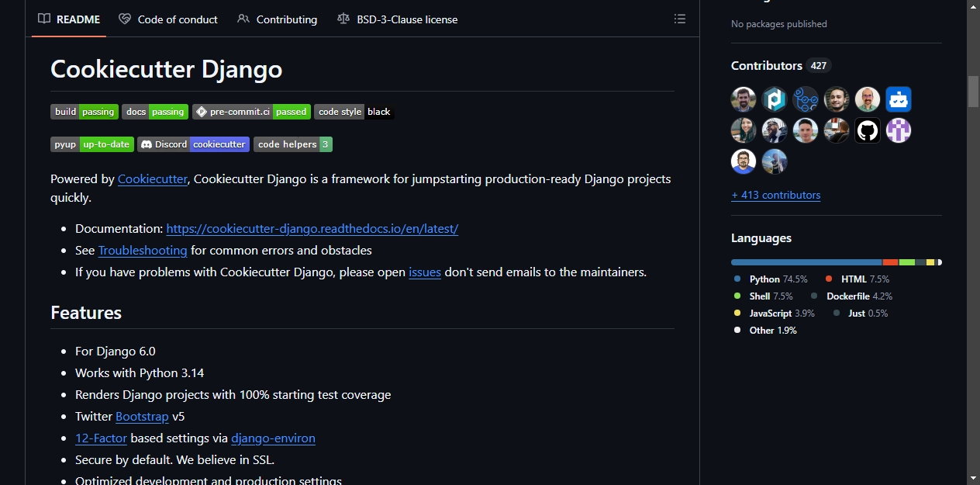This screenshot has height=485, width=980.
Task: Open the contributor avatar seated at a desk
Action: [837, 130]
